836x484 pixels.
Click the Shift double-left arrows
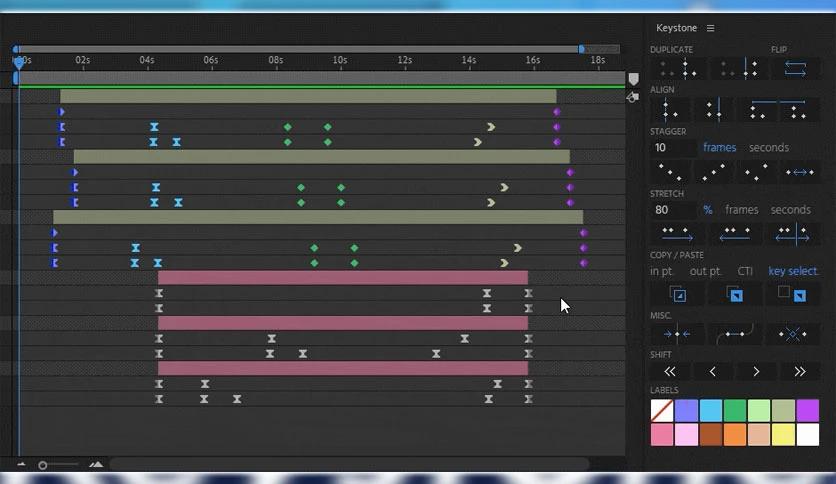coord(670,371)
